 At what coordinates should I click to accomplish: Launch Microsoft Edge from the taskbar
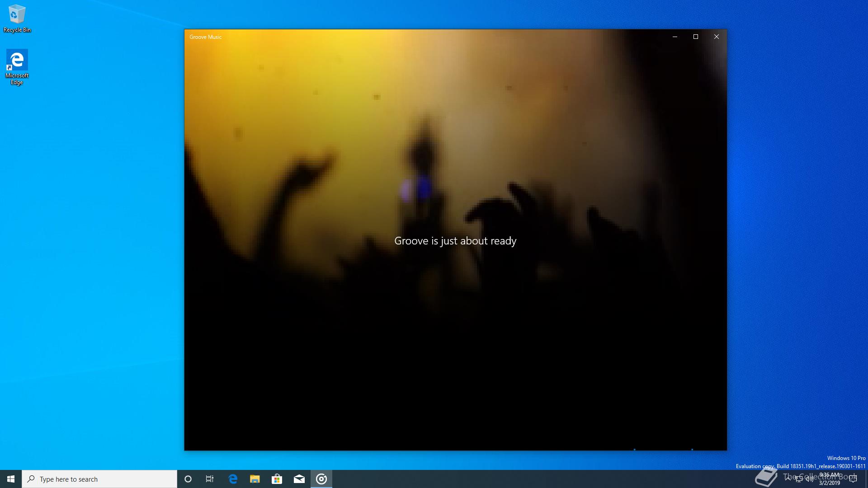point(233,479)
